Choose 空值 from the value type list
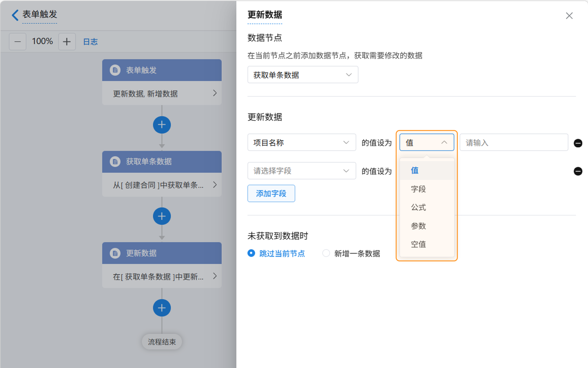The image size is (588, 368). tap(418, 244)
